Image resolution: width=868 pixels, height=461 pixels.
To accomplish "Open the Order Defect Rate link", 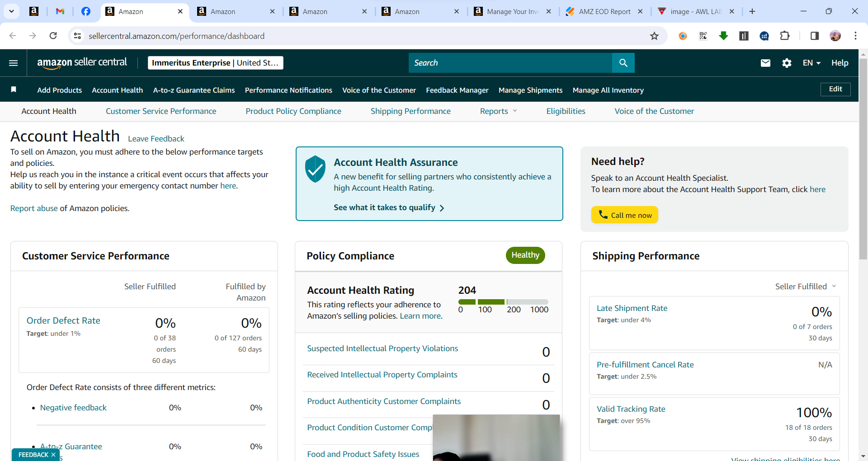I will [63, 320].
